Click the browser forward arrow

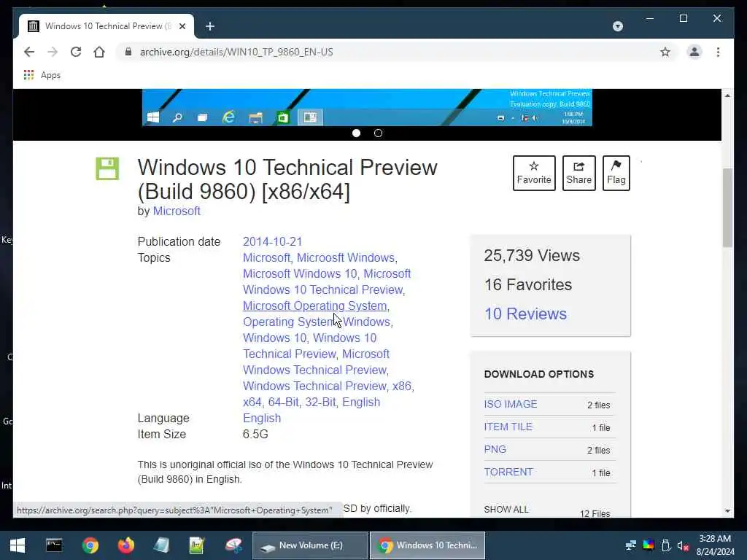pyautogui.click(x=53, y=52)
